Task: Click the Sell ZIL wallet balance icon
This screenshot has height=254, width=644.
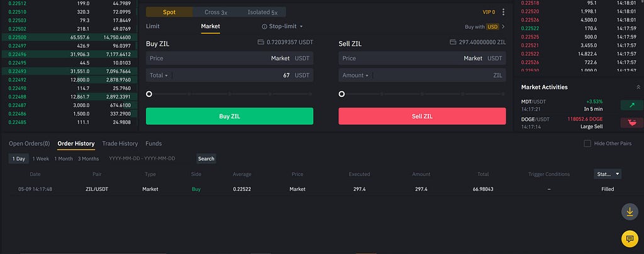Action: (x=453, y=42)
